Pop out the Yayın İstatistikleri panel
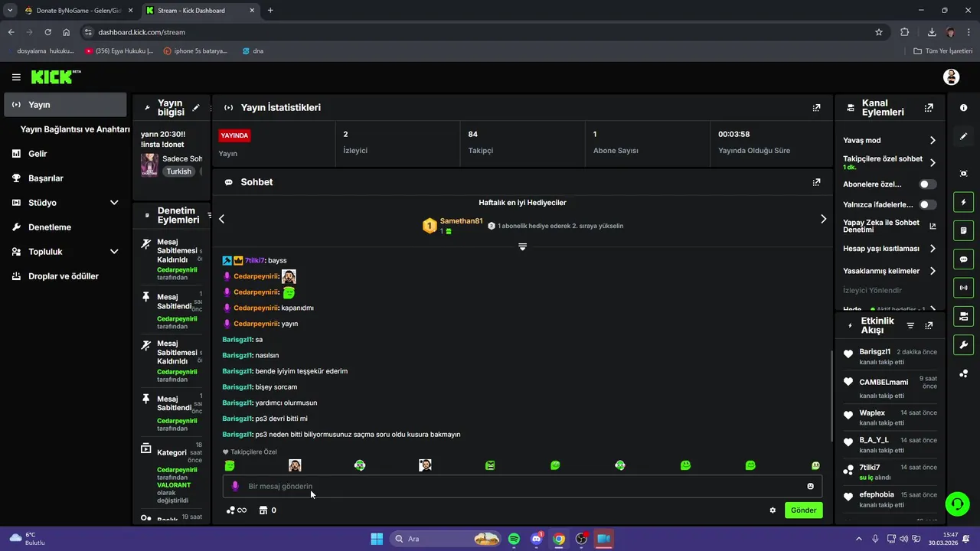 [816, 108]
